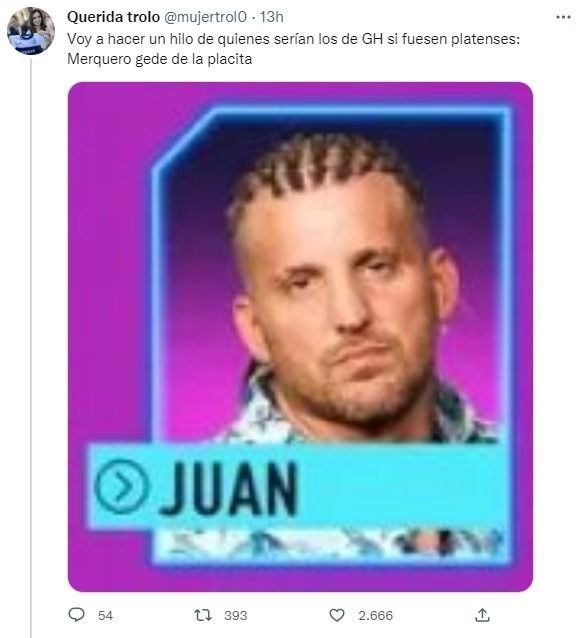The image size is (585, 638).
Task: Click the vertical thread line below the avatar
Action: coord(31,348)
